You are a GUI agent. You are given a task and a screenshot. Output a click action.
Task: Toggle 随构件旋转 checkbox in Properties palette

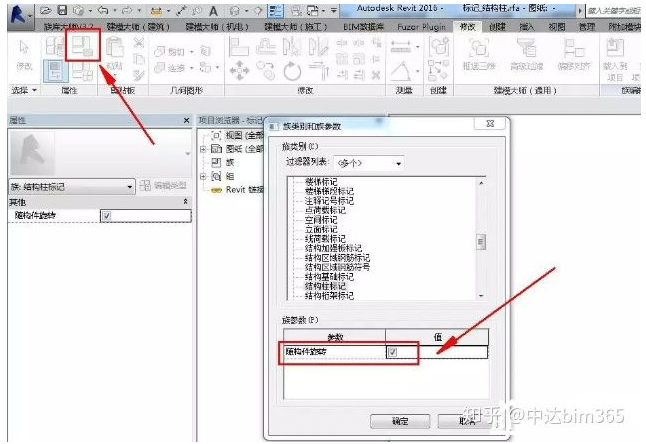click(107, 216)
